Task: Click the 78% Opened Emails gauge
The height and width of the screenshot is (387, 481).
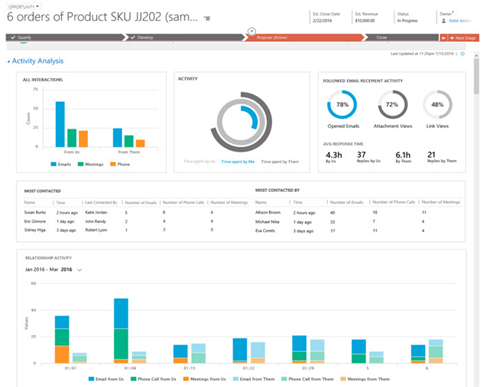Action: pyautogui.click(x=342, y=105)
